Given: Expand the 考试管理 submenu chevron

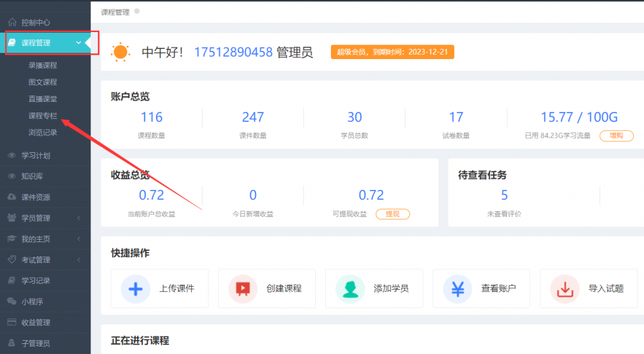Looking at the screenshot, I should point(79,260).
